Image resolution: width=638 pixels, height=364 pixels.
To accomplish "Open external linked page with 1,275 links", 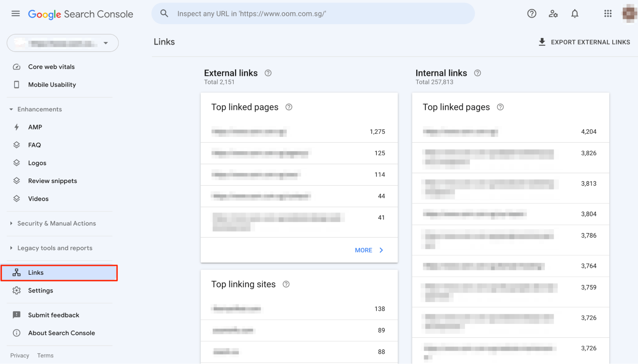I will tap(299, 132).
